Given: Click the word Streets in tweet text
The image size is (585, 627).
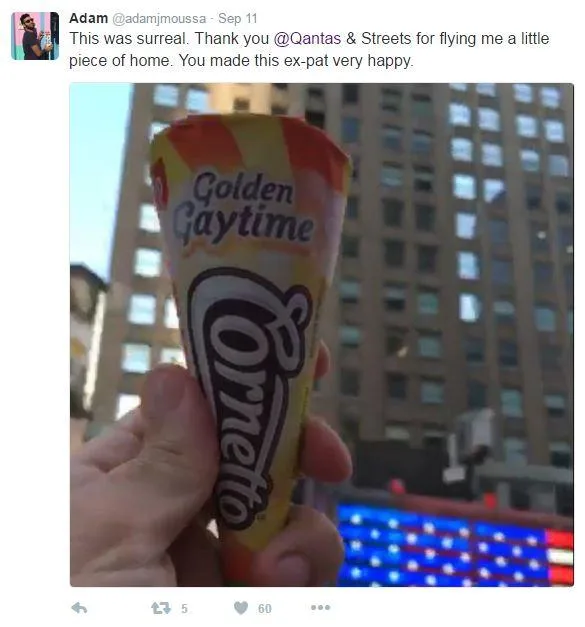Looking at the screenshot, I should [x=386, y=39].
